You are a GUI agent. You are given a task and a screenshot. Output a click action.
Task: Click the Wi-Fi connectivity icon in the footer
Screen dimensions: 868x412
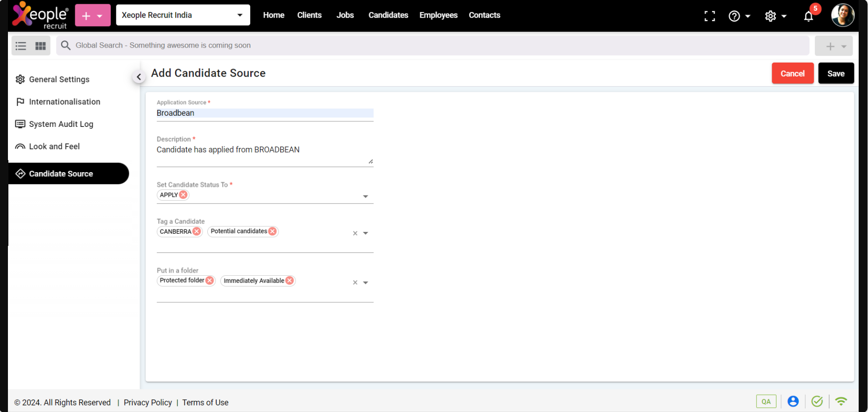pyautogui.click(x=841, y=401)
